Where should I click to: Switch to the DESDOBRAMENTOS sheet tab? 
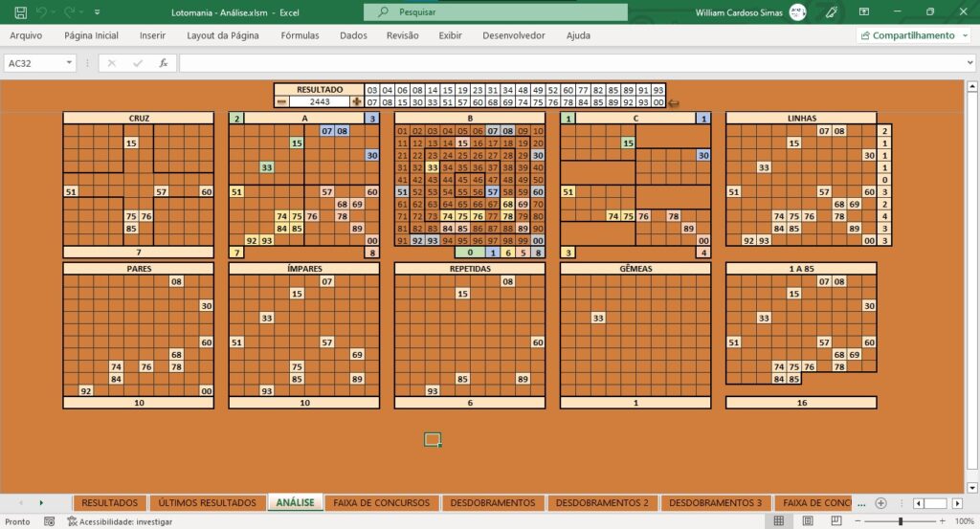[x=493, y=503]
